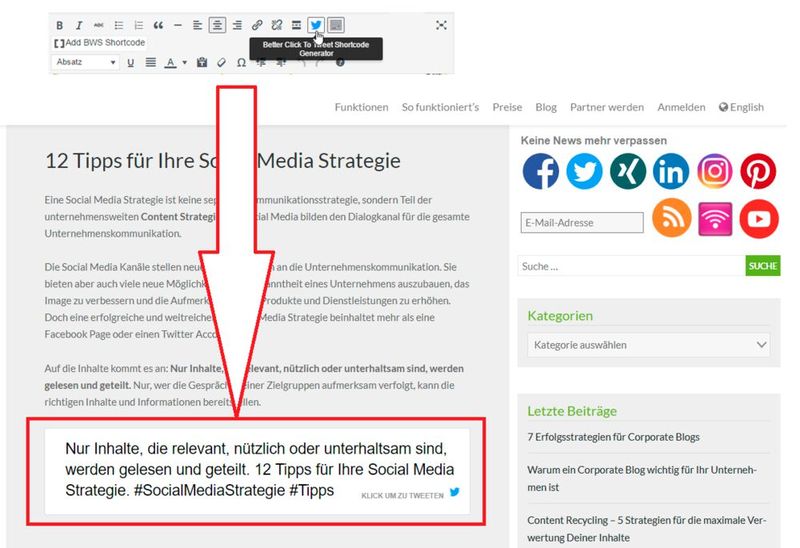Viewport: 800px width, 548px height.
Task: Open 'Content Recycling – 5 Strategien' post
Action: tap(646, 529)
